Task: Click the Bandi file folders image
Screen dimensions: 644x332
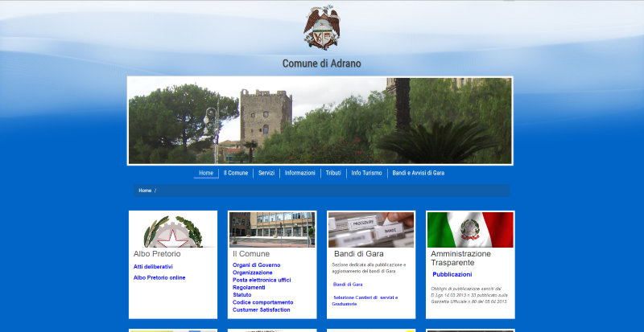Action: (371, 230)
